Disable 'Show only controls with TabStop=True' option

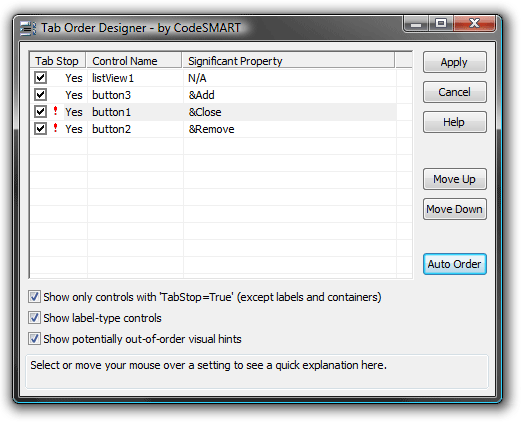(x=34, y=297)
